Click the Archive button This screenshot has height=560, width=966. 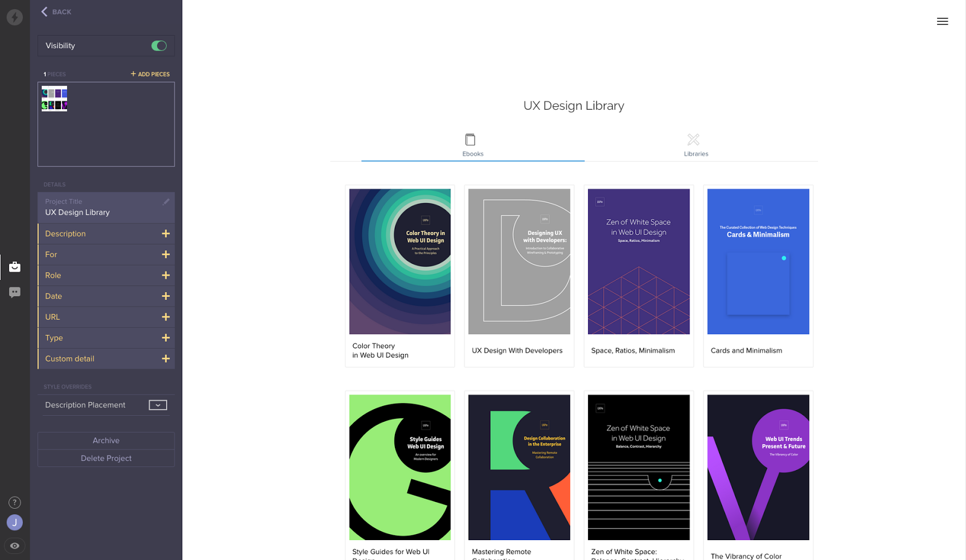pos(106,440)
